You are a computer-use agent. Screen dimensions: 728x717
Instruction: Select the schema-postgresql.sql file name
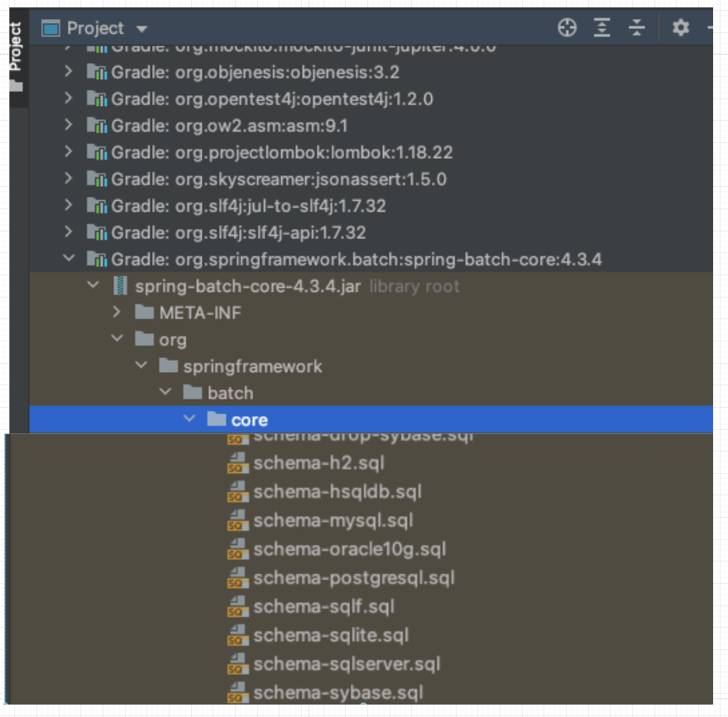click(x=354, y=578)
